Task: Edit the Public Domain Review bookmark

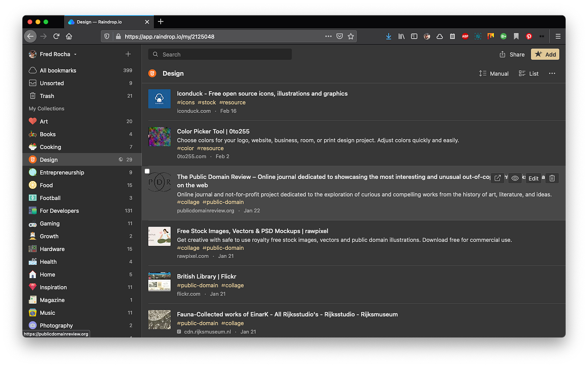Action: point(533,178)
